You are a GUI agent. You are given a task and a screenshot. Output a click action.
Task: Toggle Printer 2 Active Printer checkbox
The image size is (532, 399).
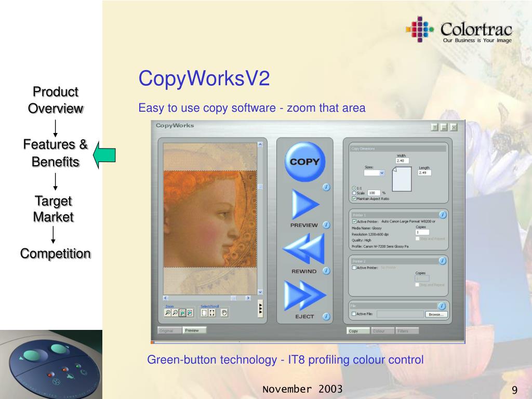coord(354,268)
